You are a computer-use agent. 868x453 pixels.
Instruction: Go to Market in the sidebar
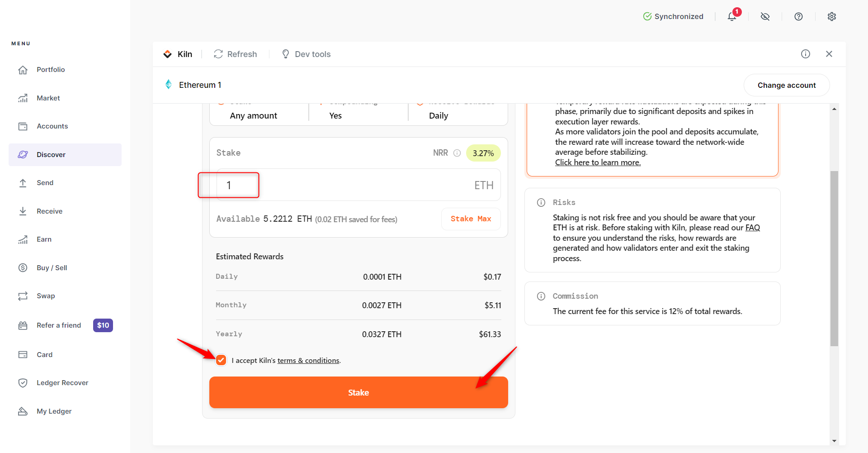point(65,98)
